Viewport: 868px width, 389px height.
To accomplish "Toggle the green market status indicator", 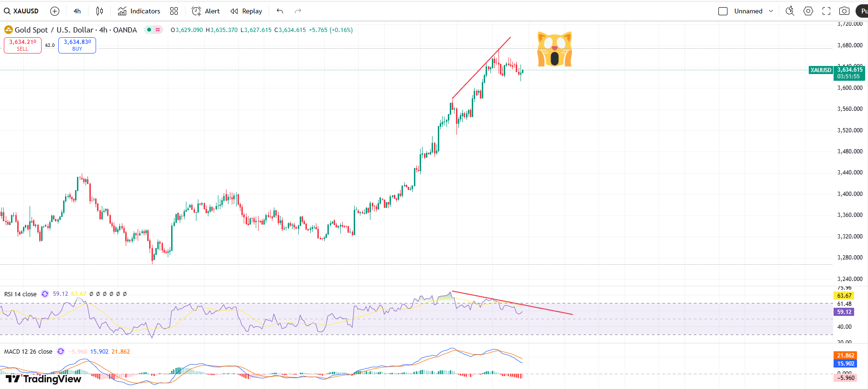I will (149, 30).
